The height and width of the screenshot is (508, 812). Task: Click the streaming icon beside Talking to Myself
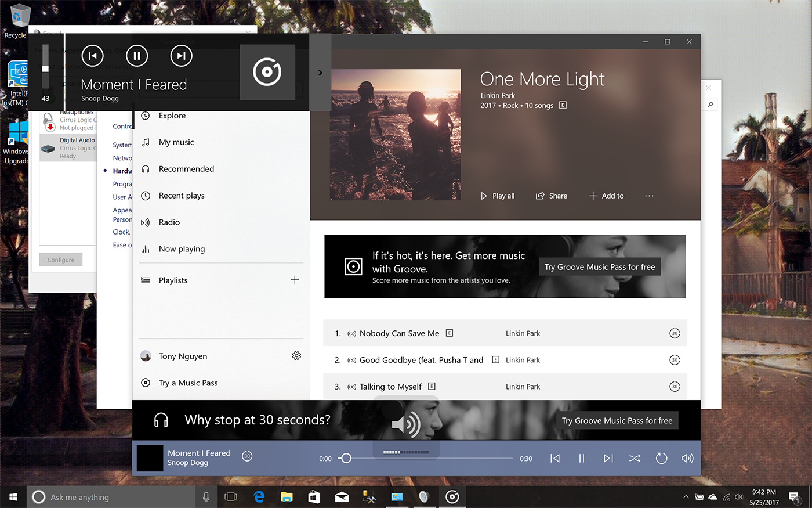[351, 387]
